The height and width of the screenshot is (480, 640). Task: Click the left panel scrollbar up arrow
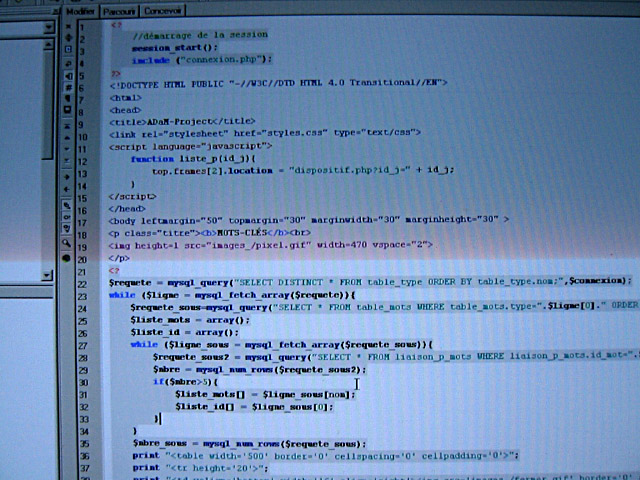(x=48, y=44)
